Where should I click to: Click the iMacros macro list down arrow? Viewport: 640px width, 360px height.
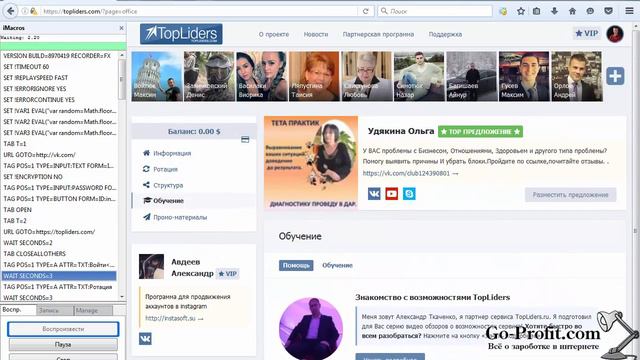(x=122, y=297)
